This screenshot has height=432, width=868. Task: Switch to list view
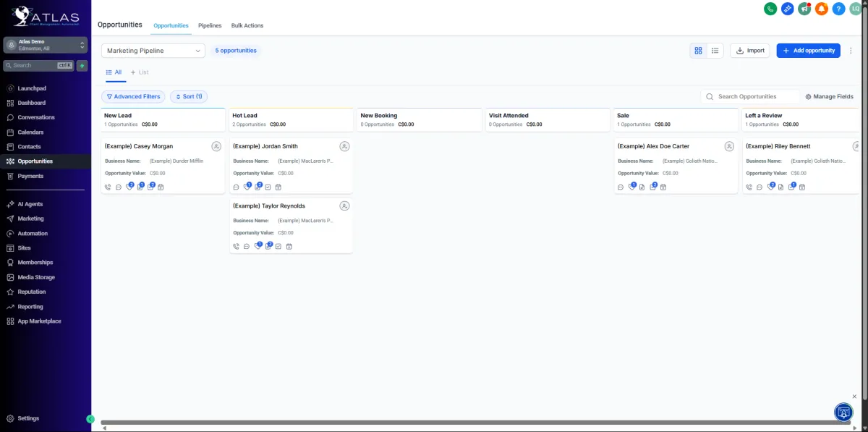tap(715, 51)
